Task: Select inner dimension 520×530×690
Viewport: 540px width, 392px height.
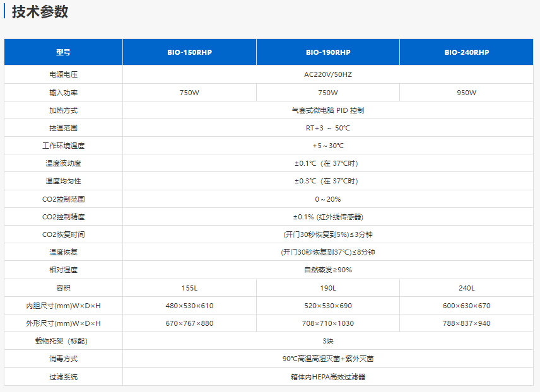Action: [328, 306]
